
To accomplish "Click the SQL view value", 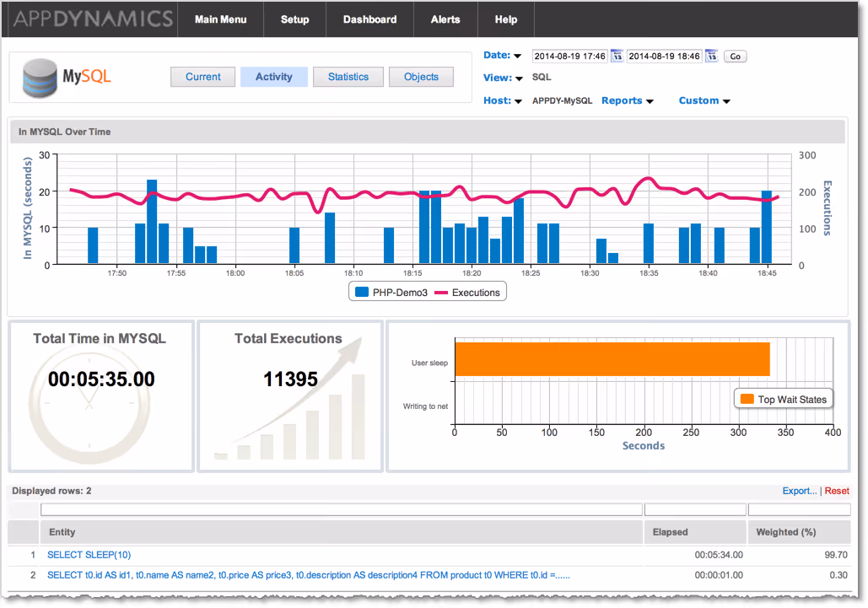I will point(542,77).
